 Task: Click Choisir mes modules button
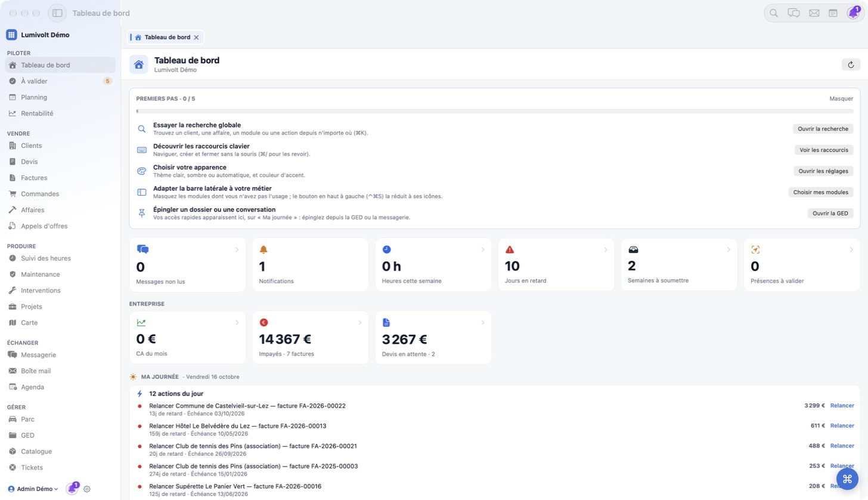tap(821, 192)
